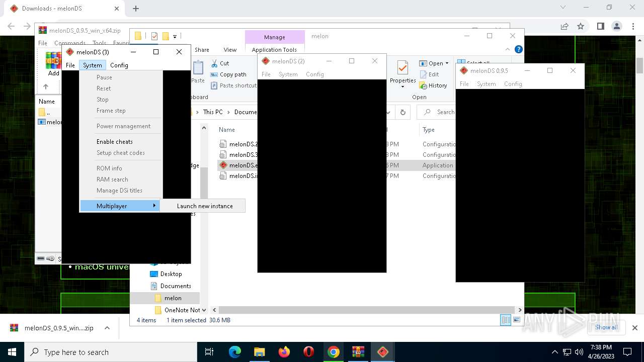Open File menu in melonDS 0.9.5 window
The image size is (644, 362).
pyautogui.click(x=464, y=84)
